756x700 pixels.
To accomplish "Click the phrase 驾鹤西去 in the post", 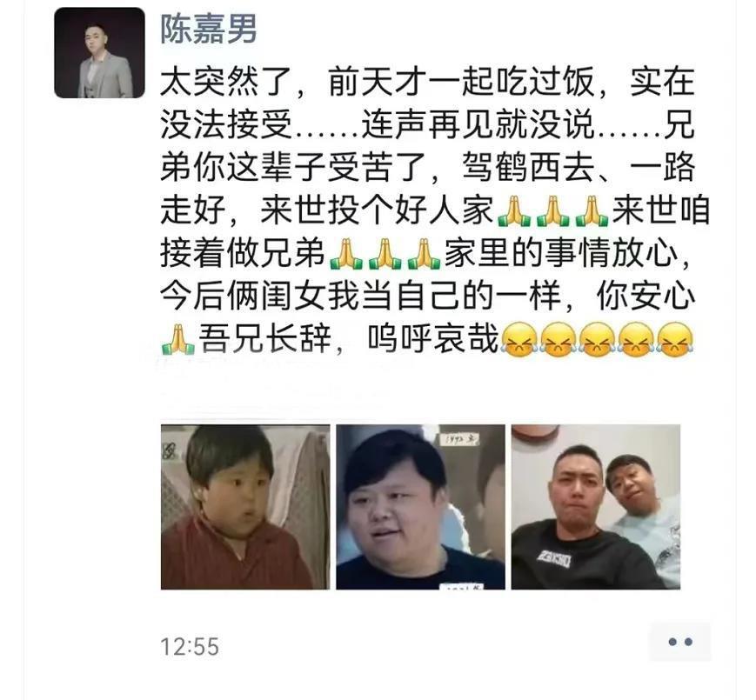I will click(x=528, y=168).
